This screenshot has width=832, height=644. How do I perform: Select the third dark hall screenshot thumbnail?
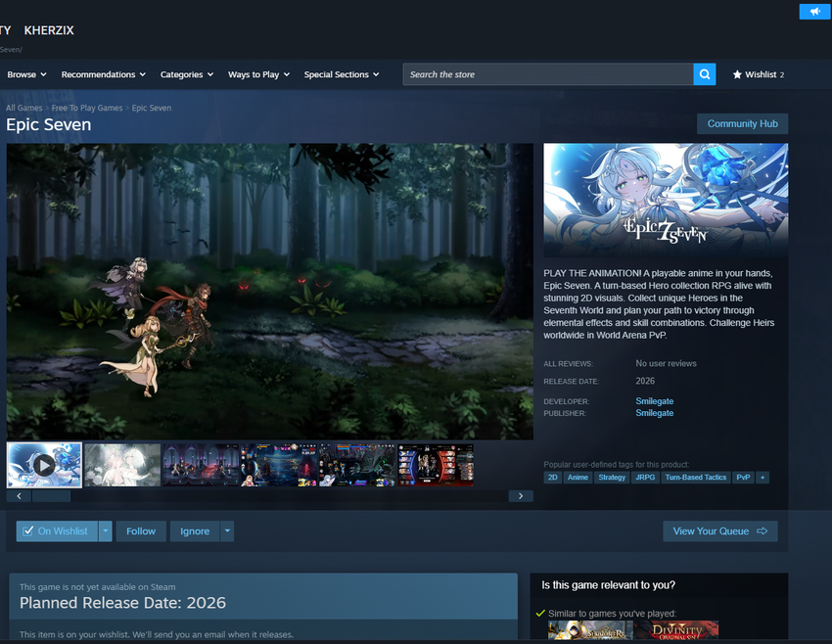pyautogui.click(x=201, y=465)
